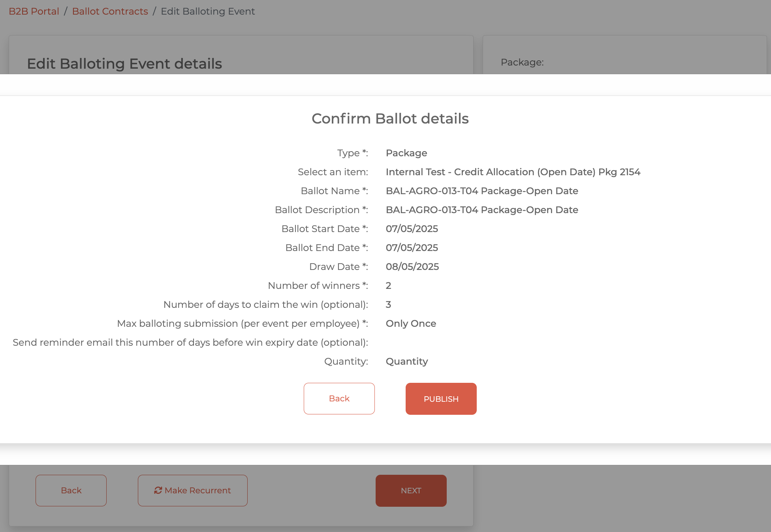Click the Ballot Name value text
Viewport: 771px width, 532px height.
[x=482, y=191]
